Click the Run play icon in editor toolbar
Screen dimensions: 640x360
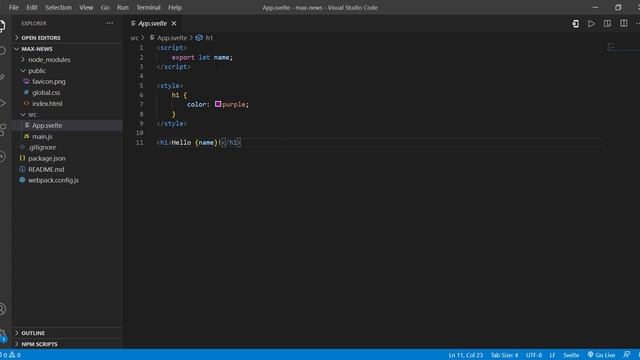click(591, 24)
